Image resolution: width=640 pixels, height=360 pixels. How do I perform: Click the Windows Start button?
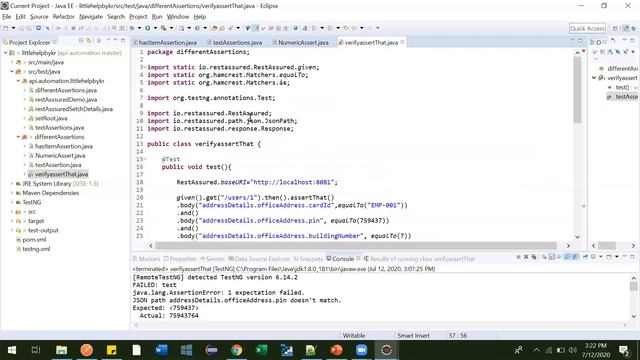12,350
